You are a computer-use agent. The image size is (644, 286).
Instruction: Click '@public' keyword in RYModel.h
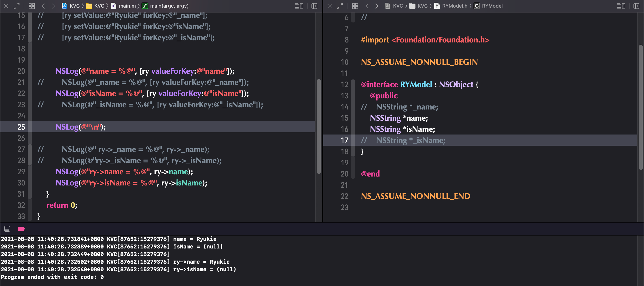(x=384, y=96)
